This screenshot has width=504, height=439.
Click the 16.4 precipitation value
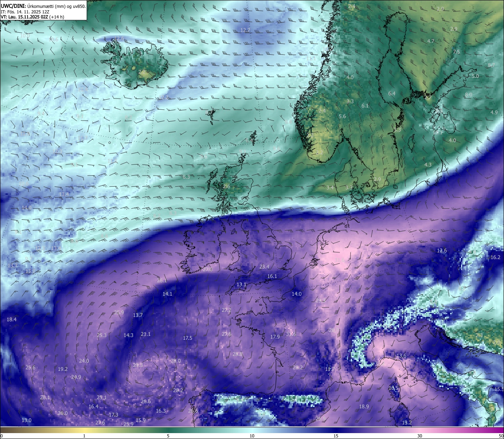point(93,406)
